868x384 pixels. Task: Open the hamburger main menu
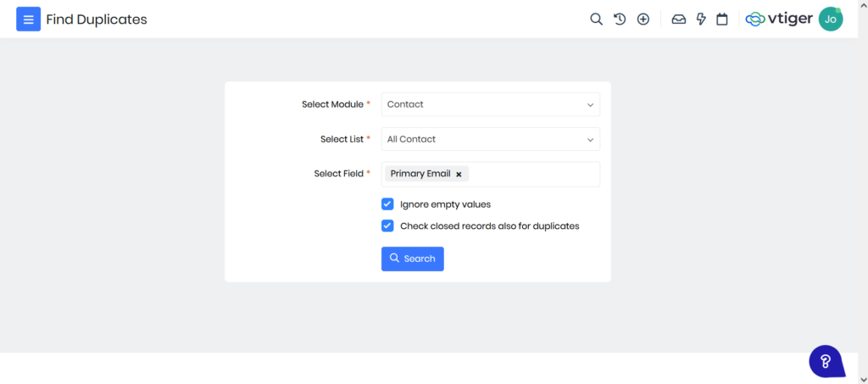pos(28,19)
